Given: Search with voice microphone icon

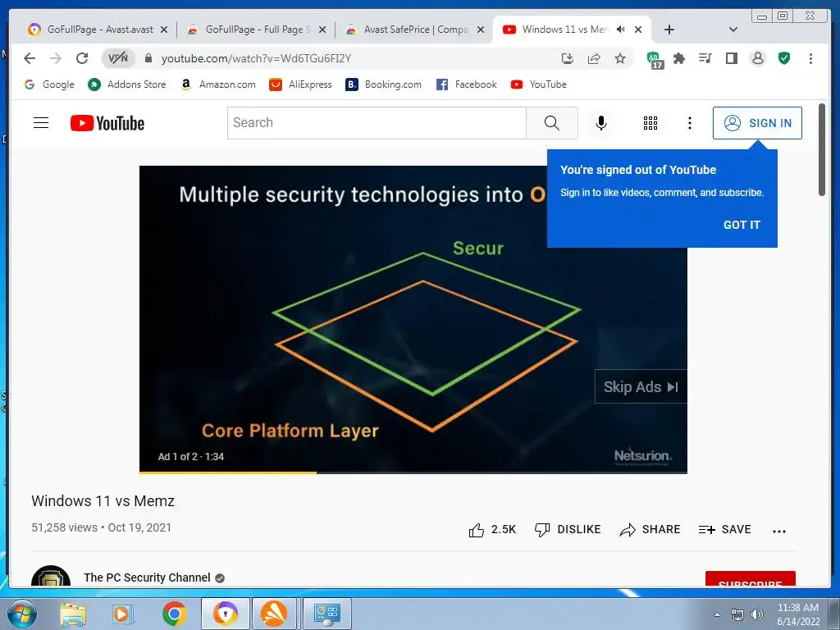Looking at the screenshot, I should (601, 123).
